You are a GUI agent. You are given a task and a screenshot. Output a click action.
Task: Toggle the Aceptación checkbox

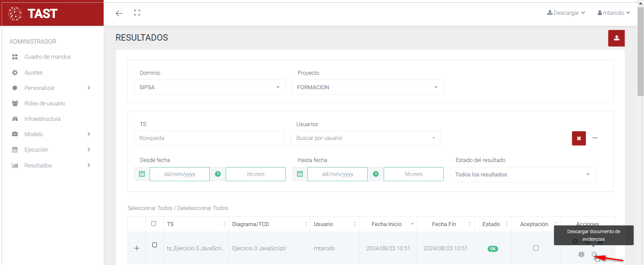coord(536,248)
